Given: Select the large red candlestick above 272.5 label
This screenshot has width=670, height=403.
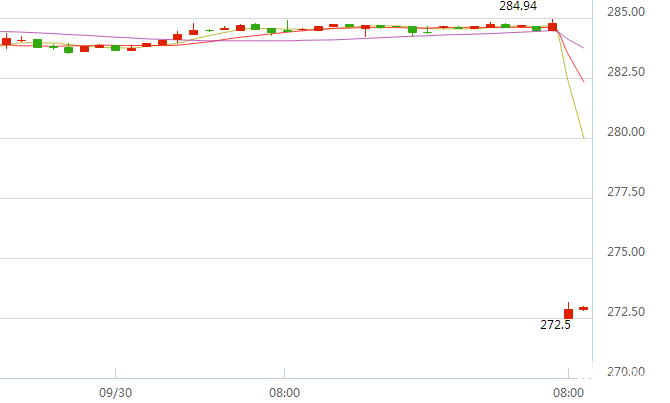Looking at the screenshot, I should point(568,311).
